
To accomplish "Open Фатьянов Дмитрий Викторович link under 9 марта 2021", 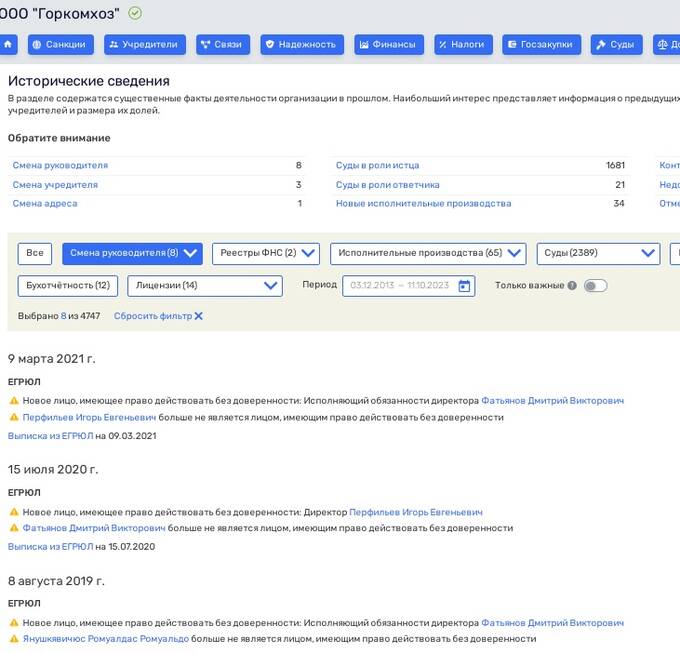I will 552,401.
